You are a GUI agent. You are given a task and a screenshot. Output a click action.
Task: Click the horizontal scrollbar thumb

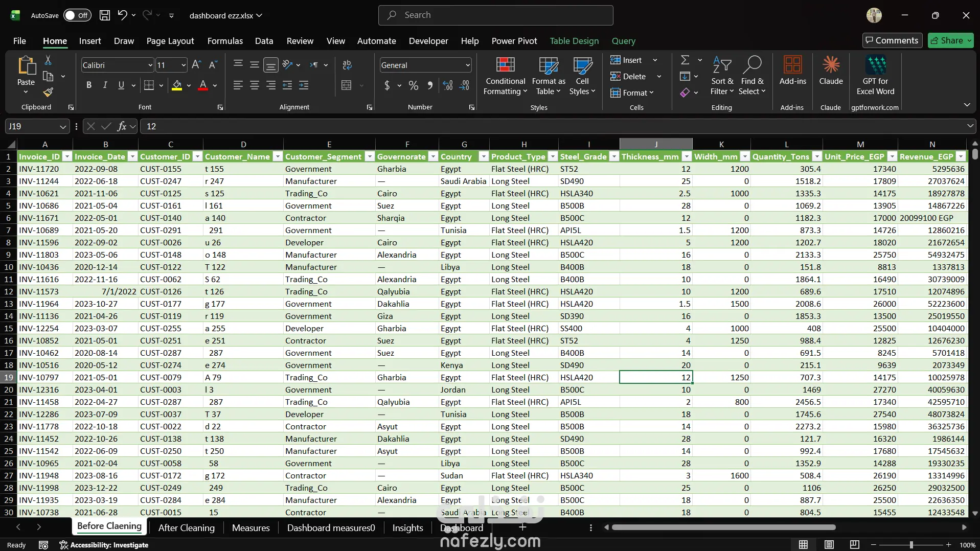click(x=723, y=527)
